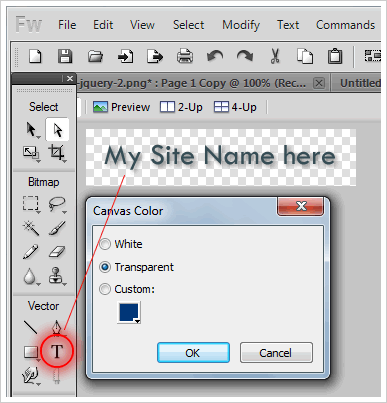
Task: Click the Import icon
Action: 125,56
